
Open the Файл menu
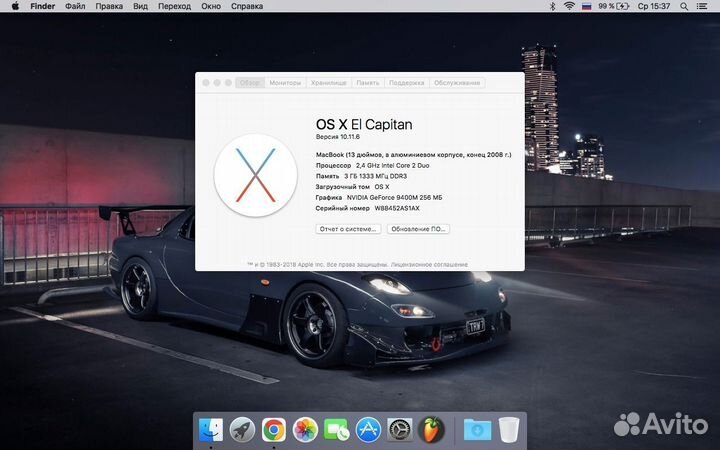tap(75, 6)
